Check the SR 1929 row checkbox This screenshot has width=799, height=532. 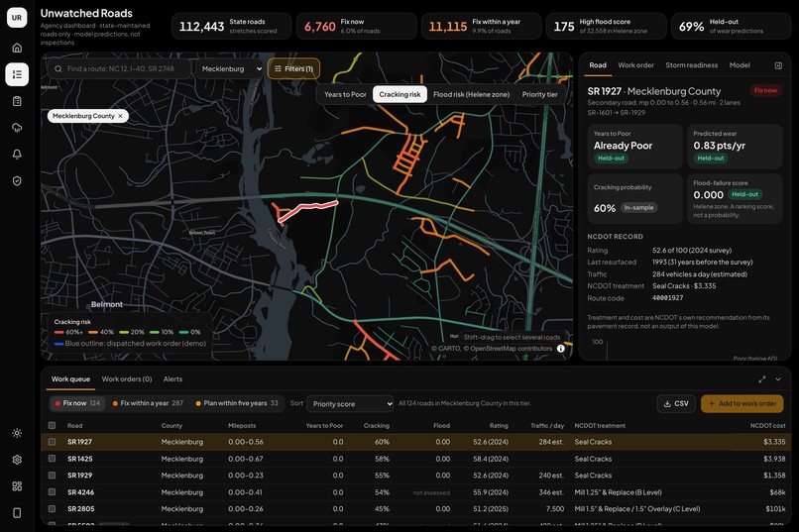52,476
